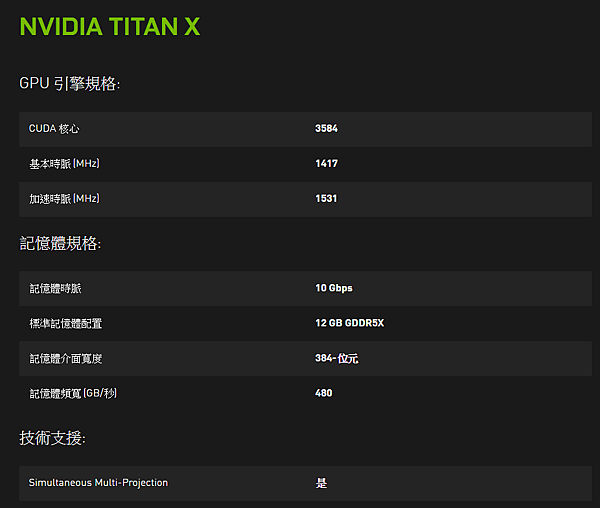Viewport: 600px width, 508px height.
Task: Select the base clock value 1417
Action: click(x=326, y=163)
